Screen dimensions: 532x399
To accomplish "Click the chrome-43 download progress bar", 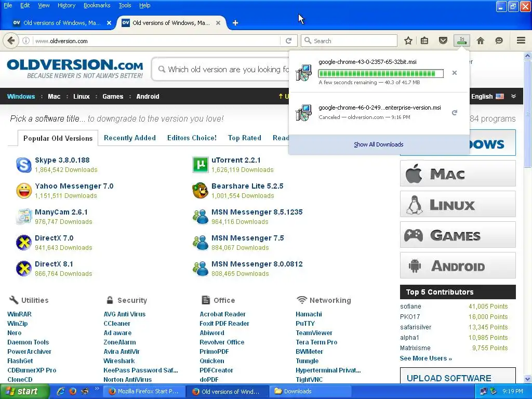I will pos(381,73).
